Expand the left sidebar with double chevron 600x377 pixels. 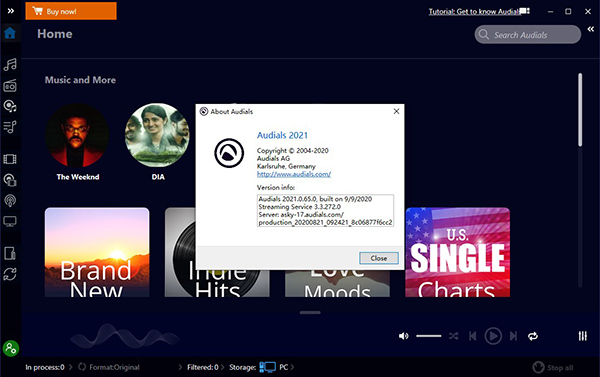(11, 11)
